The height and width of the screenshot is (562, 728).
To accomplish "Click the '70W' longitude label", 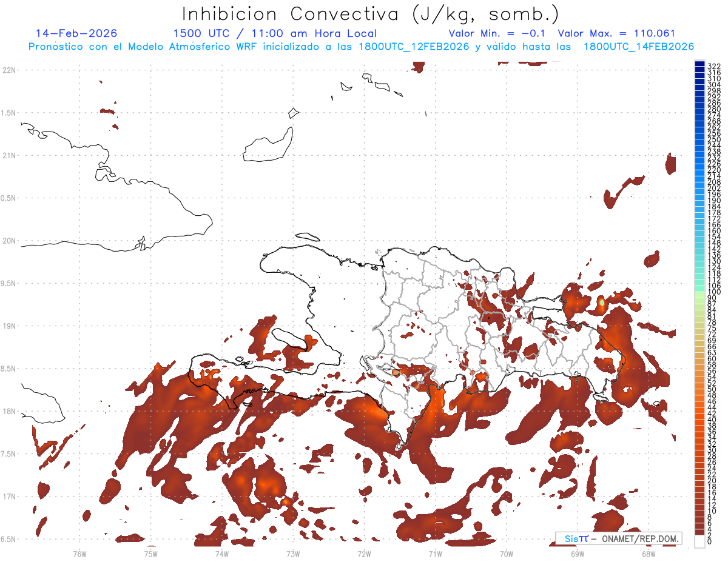I will 507,553.
